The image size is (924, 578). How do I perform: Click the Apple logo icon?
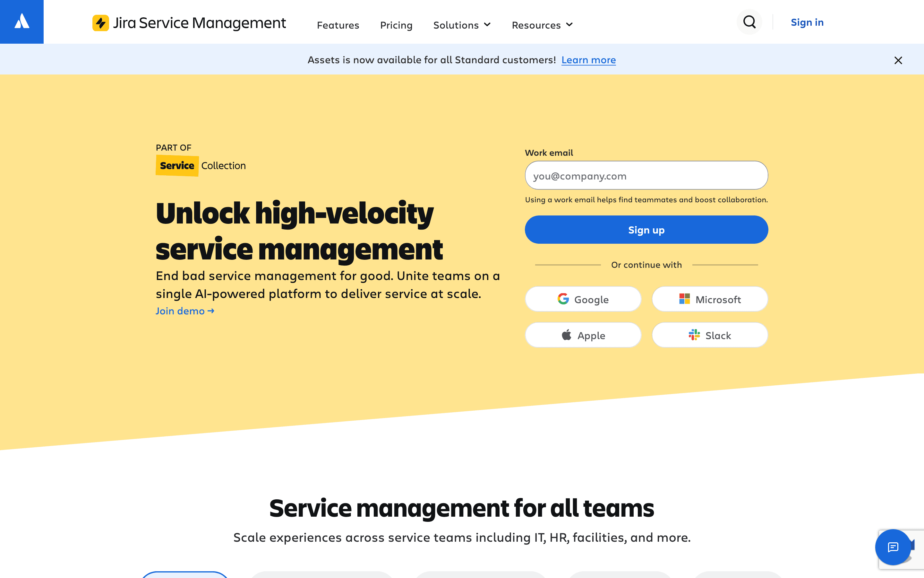(567, 335)
